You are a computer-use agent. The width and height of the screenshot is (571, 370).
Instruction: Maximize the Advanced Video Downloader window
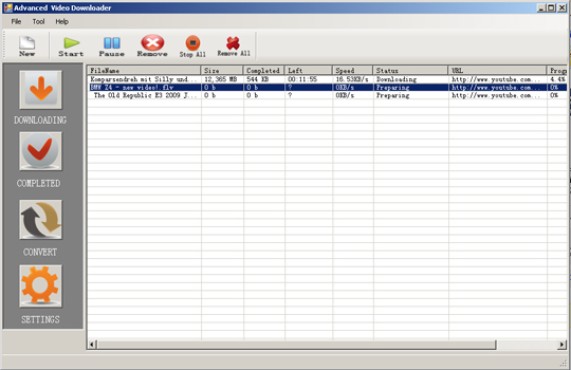coord(551,8)
